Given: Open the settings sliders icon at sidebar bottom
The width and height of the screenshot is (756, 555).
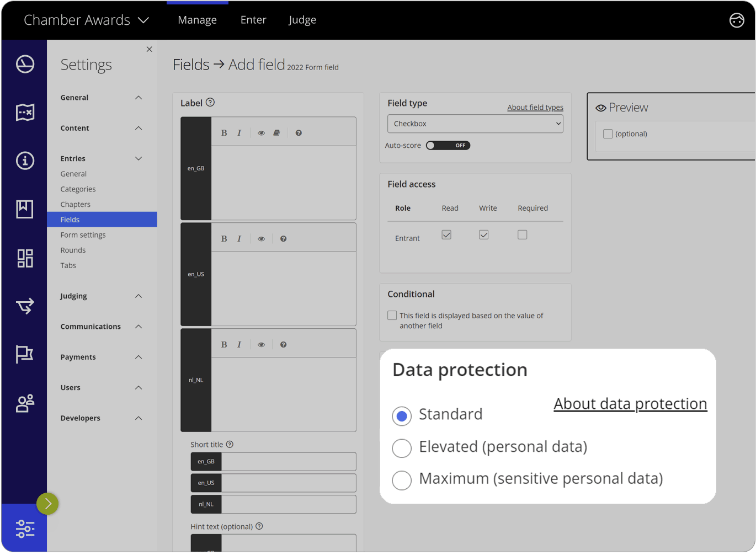Looking at the screenshot, I should pos(24,528).
